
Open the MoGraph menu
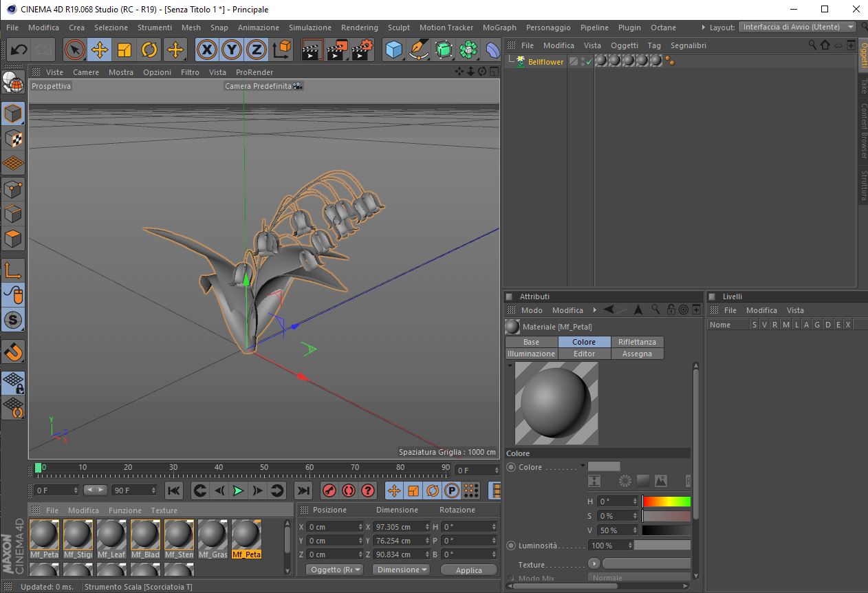[499, 28]
